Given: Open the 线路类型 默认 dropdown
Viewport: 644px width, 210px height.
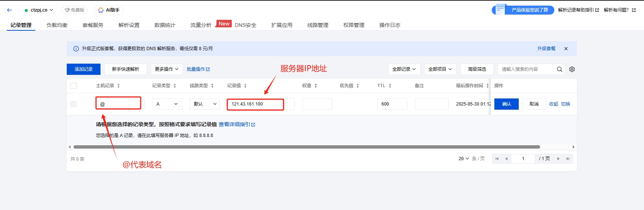Looking at the screenshot, I should [205, 104].
